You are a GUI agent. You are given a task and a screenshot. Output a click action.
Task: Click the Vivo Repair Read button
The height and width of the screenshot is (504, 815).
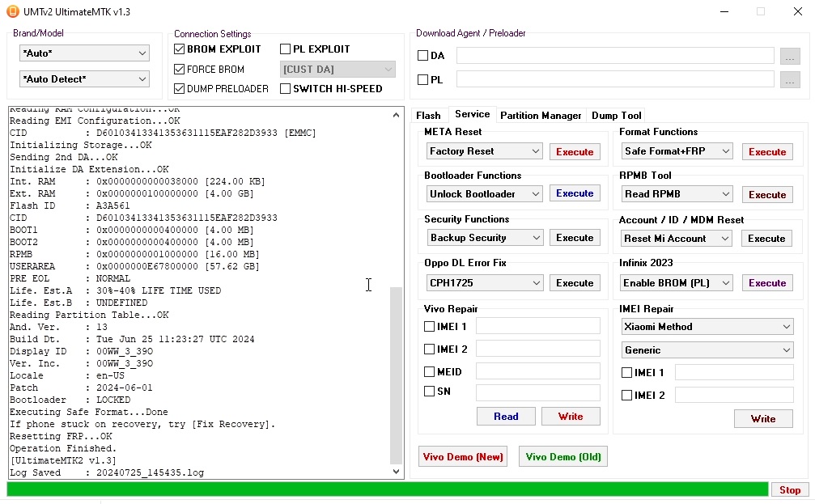point(506,416)
